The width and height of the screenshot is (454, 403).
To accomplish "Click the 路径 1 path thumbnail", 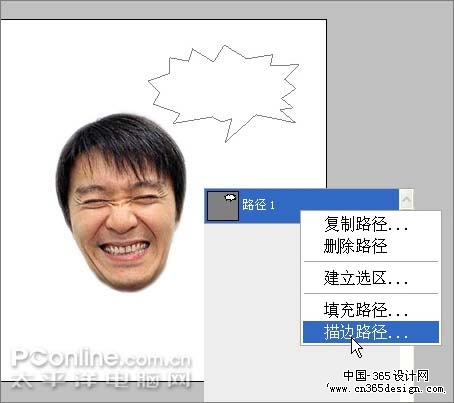I will point(223,206).
